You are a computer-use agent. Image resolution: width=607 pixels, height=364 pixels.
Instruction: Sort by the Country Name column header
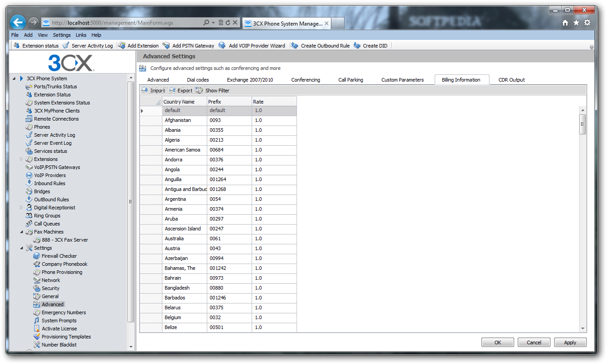point(184,101)
